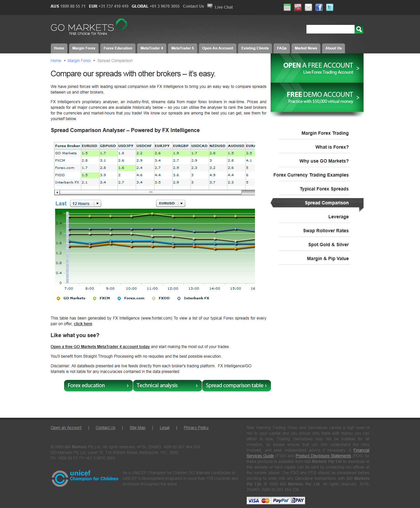Screen dimensions: 420x508
Task: Click the Home breadcrumb link
Action: click(x=56, y=61)
